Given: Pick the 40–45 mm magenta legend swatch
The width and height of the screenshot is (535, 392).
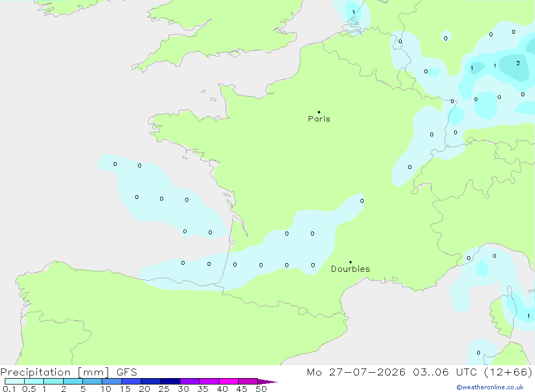Looking at the screenshot, I should 228,381.
